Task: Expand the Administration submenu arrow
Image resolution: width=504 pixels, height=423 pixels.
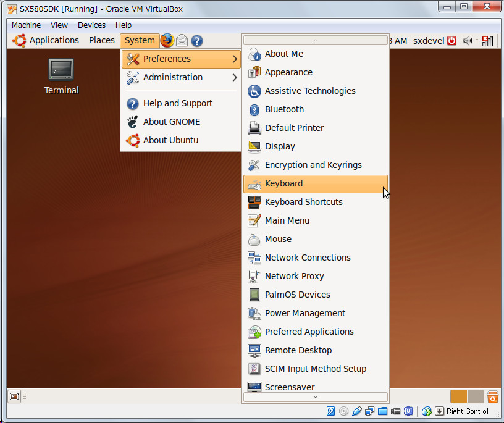Action: (235, 77)
